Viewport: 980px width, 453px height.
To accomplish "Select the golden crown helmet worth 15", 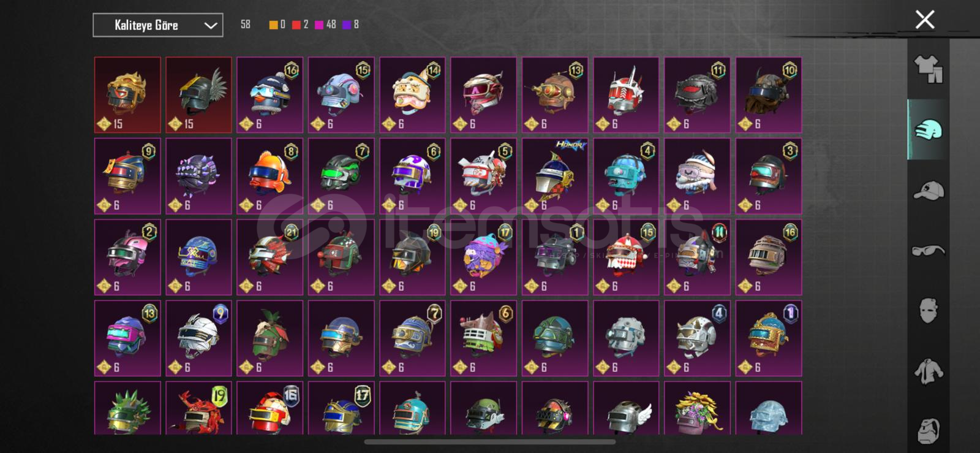I will tap(127, 95).
